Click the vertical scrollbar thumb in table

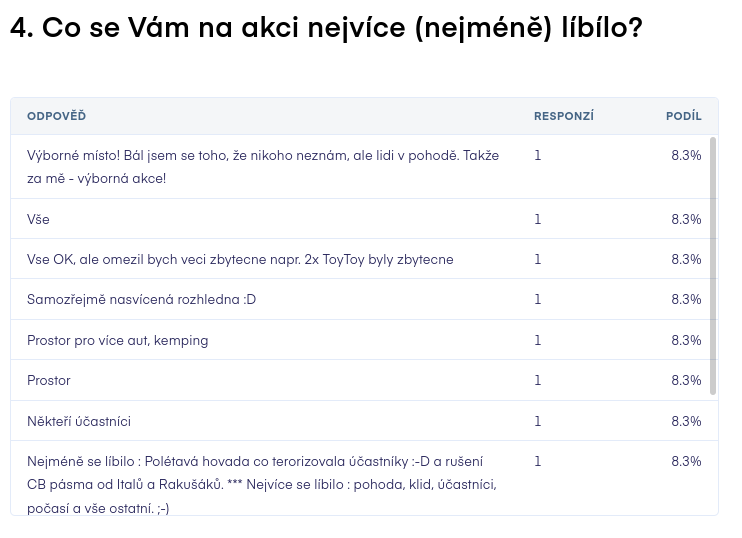point(713,266)
